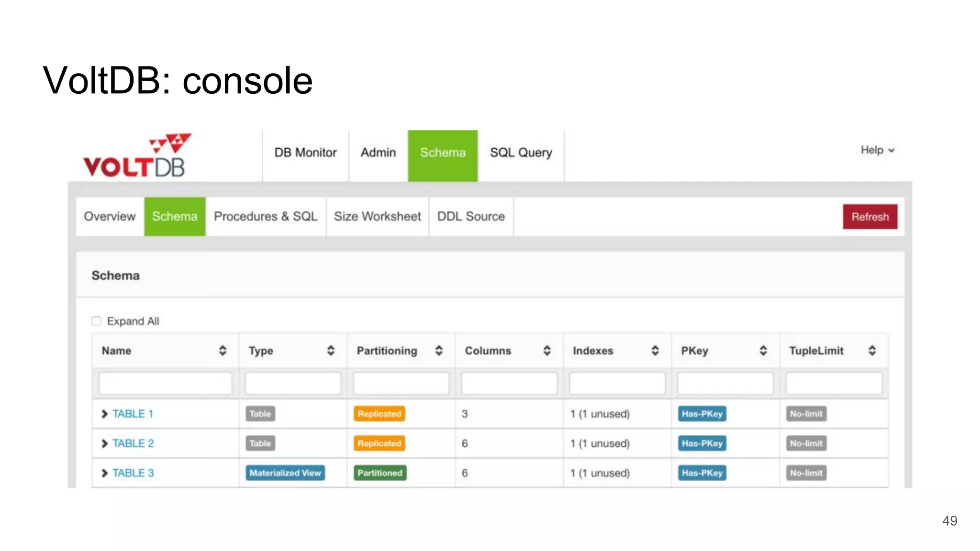Focus the Type filter field
Screen dimensions: 980x551
point(293,384)
